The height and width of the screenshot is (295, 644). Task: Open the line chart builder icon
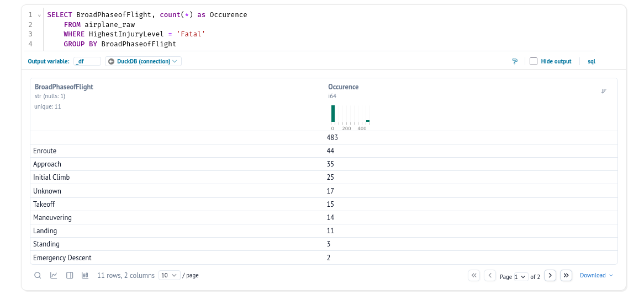click(54, 275)
